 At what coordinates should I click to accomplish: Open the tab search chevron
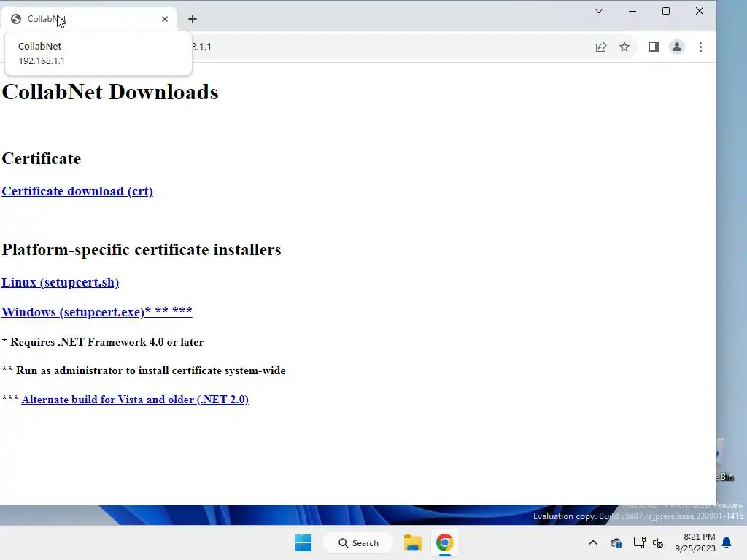point(599,11)
